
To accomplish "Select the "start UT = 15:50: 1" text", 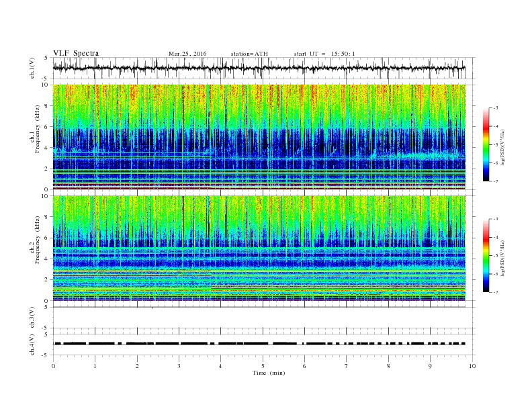I will pos(324,54).
